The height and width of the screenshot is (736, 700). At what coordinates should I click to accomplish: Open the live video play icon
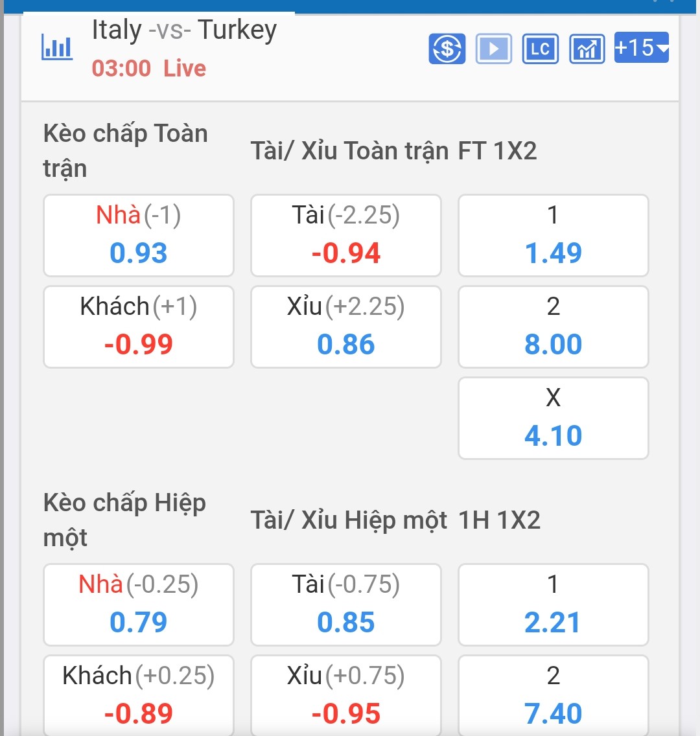pyautogui.click(x=493, y=49)
